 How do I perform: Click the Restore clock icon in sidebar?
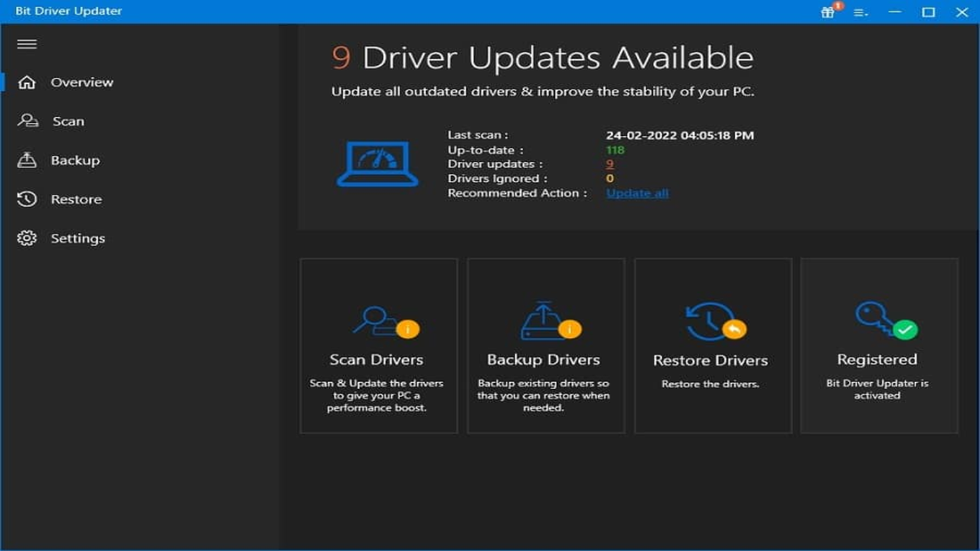coord(27,199)
